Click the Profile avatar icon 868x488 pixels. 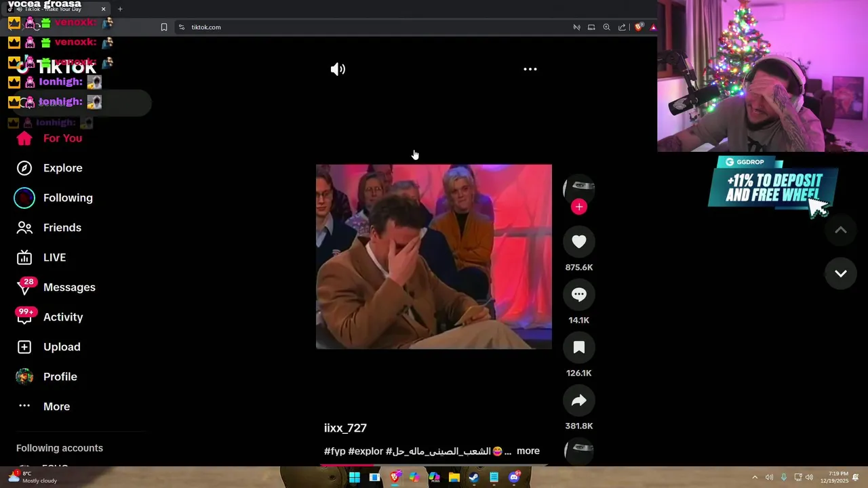click(x=24, y=377)
